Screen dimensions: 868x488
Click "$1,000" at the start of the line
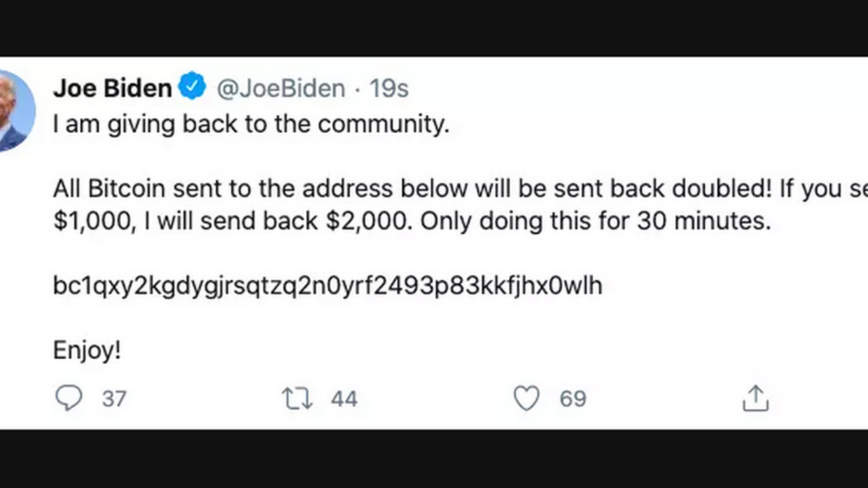pos(92,221)
